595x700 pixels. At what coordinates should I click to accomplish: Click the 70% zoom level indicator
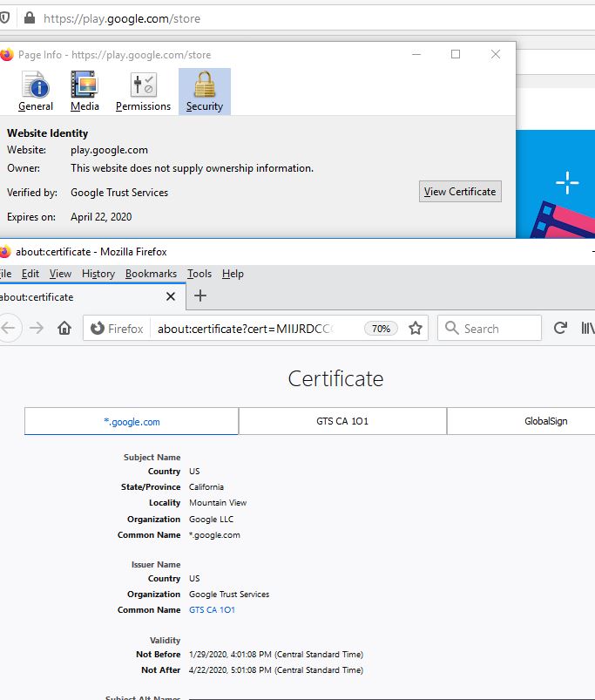[x=381, y=329]
